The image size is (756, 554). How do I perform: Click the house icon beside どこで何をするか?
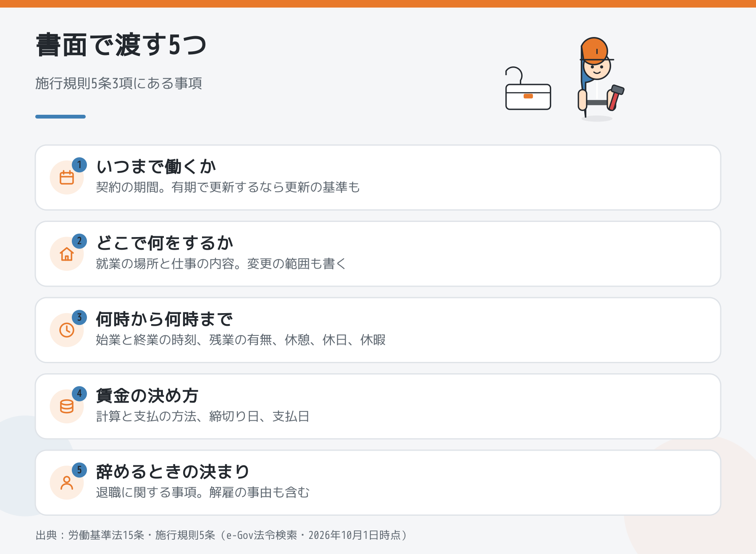pyautogui.click(x=67, y=254)
